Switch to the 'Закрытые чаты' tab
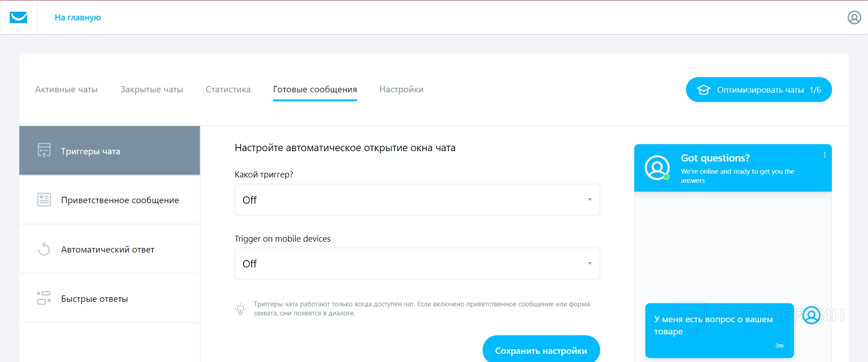Image resolution: width=868 pixels, height=362 pixels. coord(151,90)
